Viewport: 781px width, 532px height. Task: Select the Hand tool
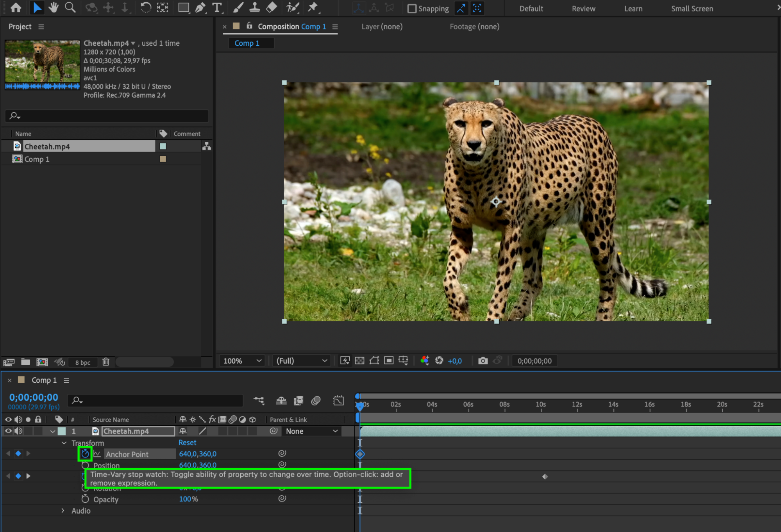point(54,7)
